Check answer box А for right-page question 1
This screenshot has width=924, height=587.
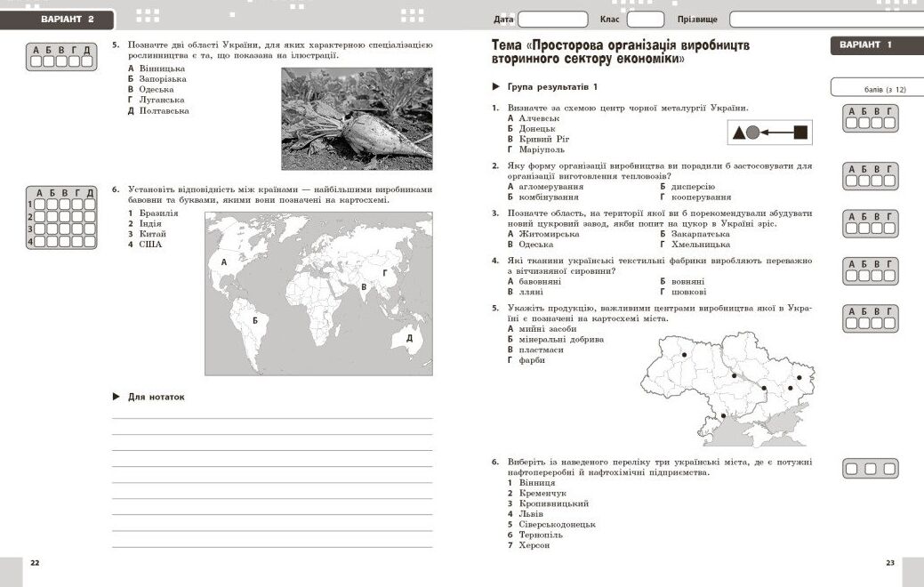[x=851, y=123]
